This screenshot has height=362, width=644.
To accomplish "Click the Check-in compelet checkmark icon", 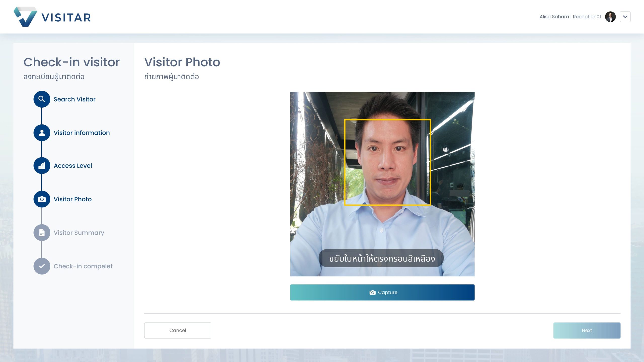I will click(x=42, y=266).
